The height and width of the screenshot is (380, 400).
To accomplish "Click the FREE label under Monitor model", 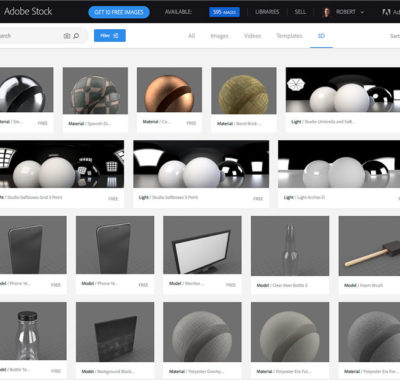I will coord(231,285).
